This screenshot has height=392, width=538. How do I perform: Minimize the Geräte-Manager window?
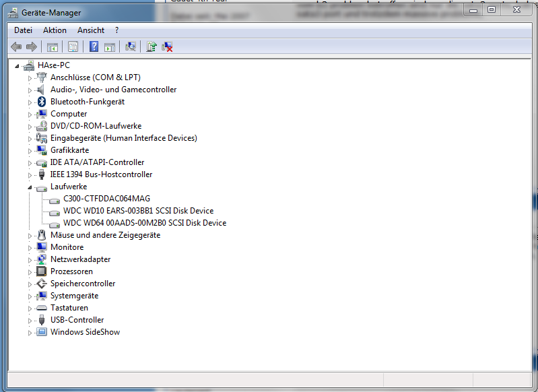pos(473,10)
